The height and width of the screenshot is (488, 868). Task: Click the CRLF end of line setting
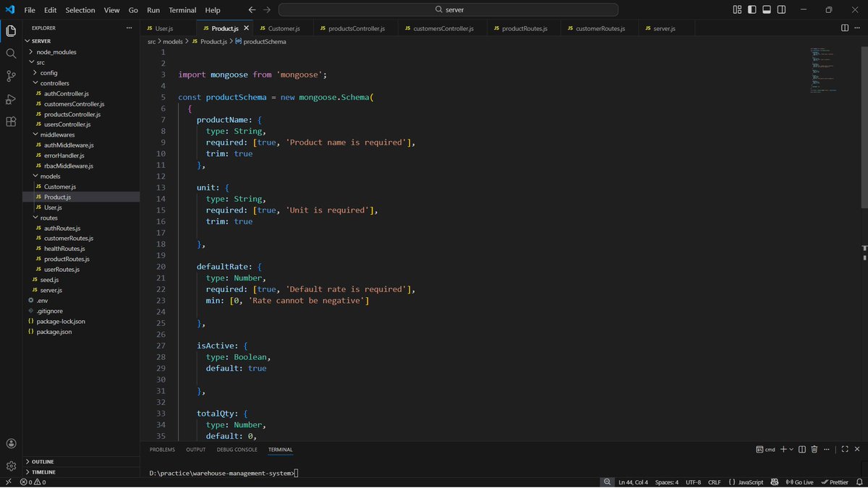pyautogui.click(x=714, y=482)
